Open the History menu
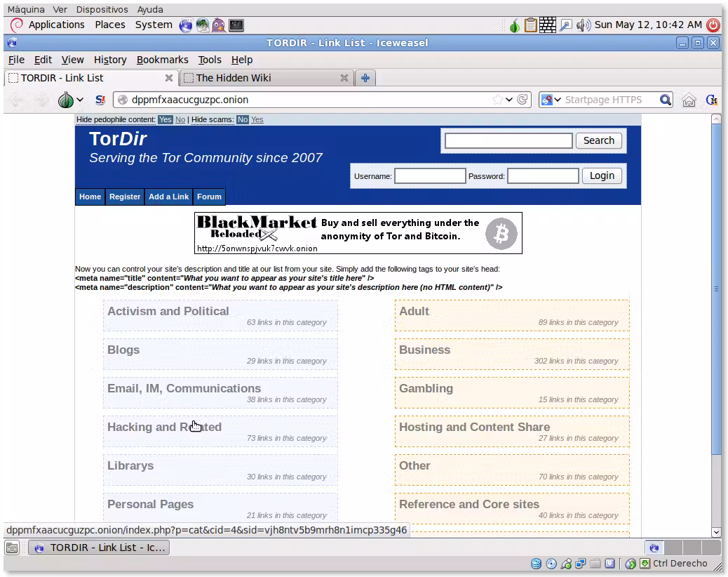Screen dimensions: 728x577 (110, 60)
